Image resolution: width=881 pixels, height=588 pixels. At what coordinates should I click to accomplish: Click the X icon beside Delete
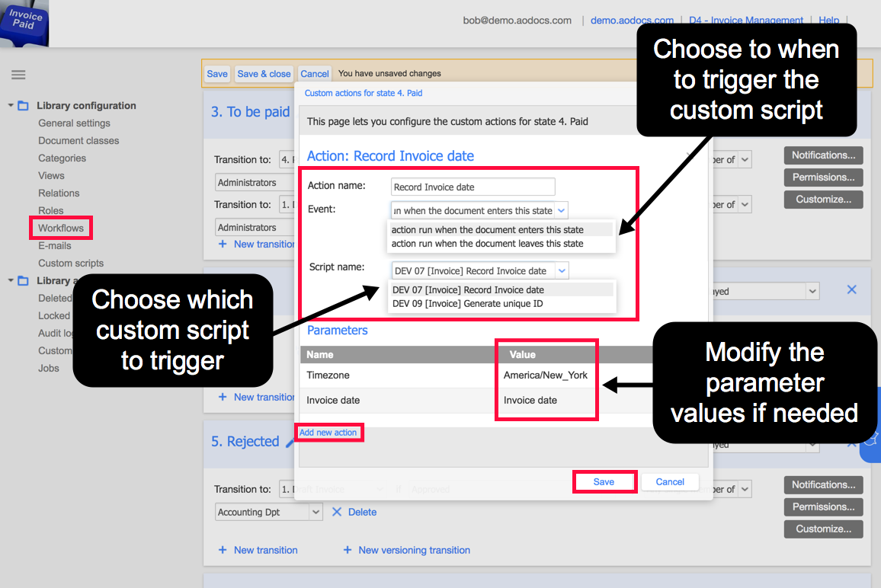pos(337,512)
